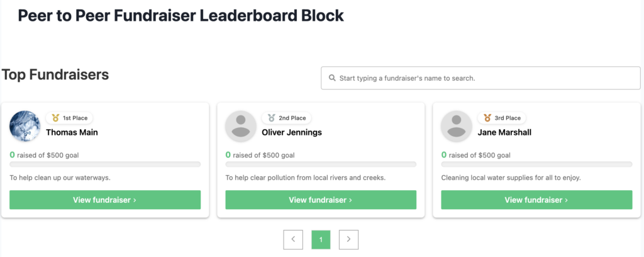Viewport: 644px width, 257px height.
Task: Click Thomas Main's profile avatar
Action: (x=25, y=126)
